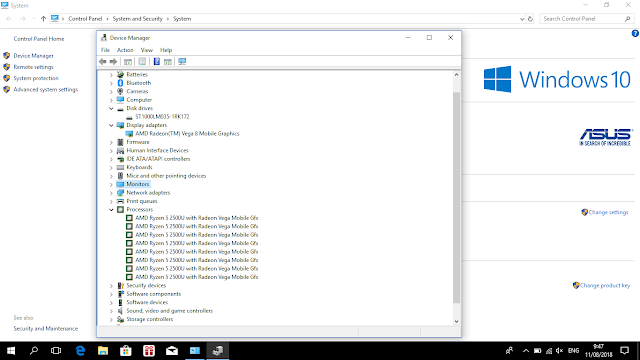Viewport: 640px width, 360px height.
Task: Collapse the Display adapters node
Action: coord(111,125)
